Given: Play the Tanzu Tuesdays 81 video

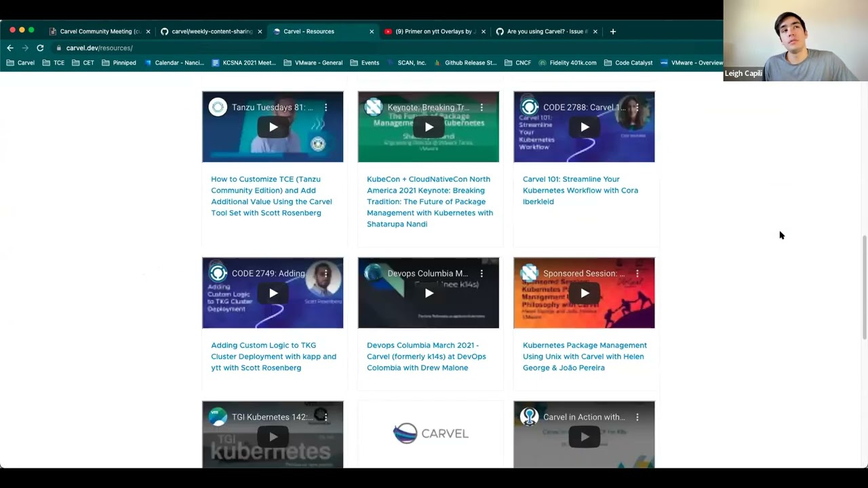Looking at the screenshot, I should (273, 127).
